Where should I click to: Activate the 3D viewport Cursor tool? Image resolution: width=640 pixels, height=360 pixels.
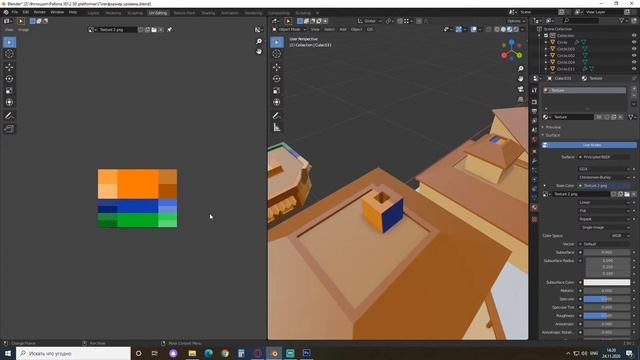[x=277, y=54]
